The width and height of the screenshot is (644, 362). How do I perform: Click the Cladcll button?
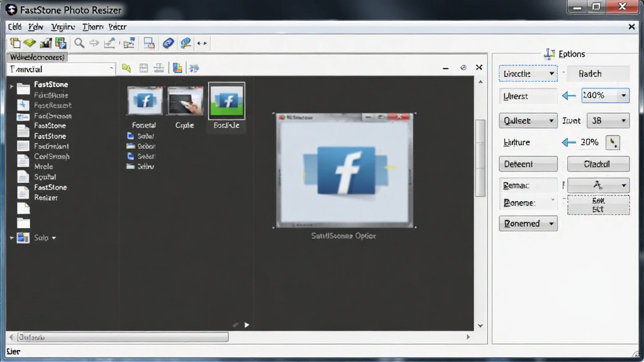tap(598, 164)
